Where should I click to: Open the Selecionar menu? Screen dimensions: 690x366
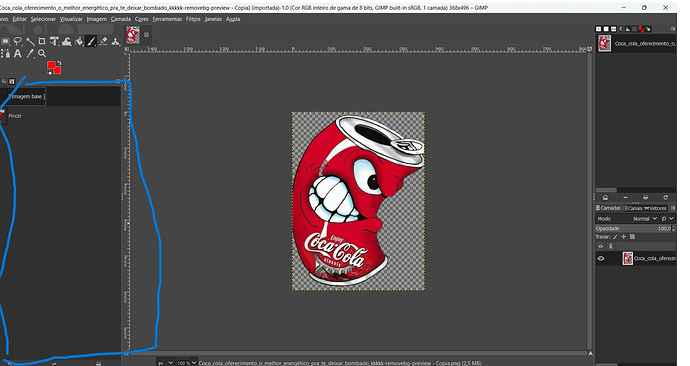(x=43, y=19)
